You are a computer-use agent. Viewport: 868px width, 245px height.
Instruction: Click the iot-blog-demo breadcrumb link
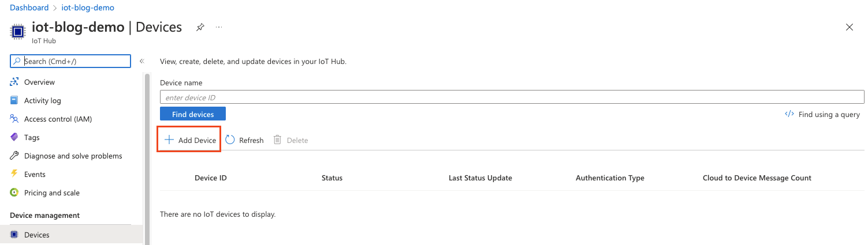(88, 8)
